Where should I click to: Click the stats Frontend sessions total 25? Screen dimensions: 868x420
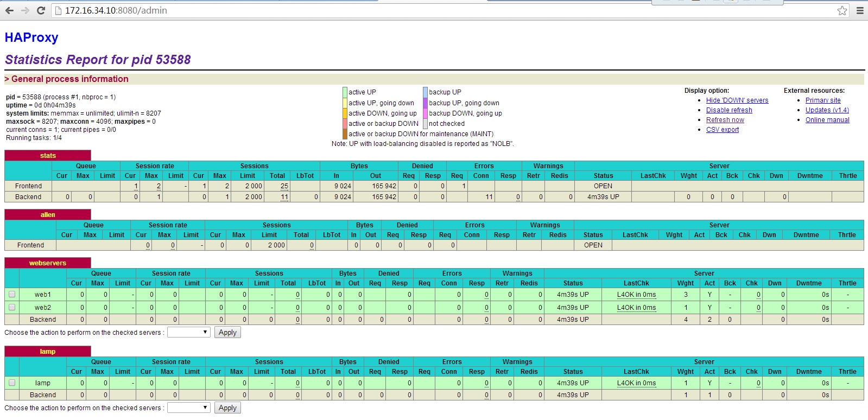(284, 186)
